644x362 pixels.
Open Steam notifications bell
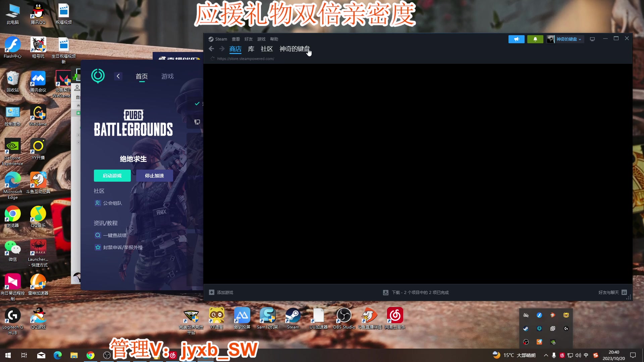[x=535, y=39]
